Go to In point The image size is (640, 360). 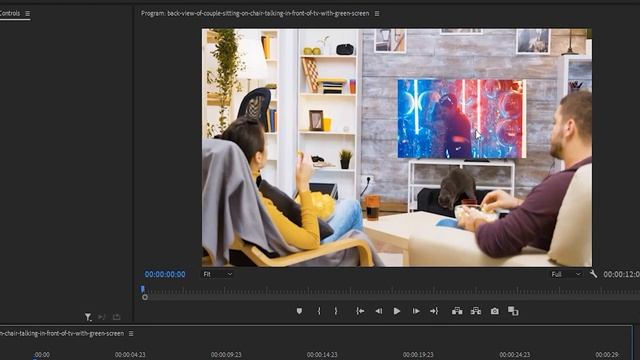coord(360,311)
